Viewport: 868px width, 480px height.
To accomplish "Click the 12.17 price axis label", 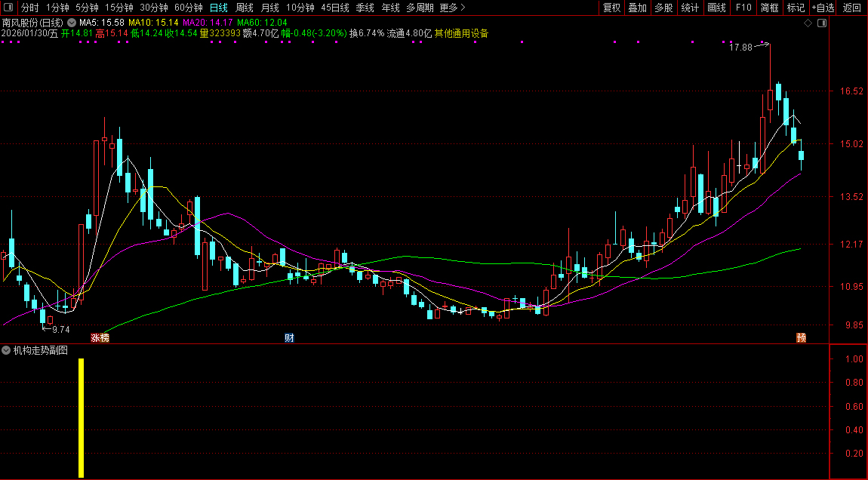I will tap(851, 245).
